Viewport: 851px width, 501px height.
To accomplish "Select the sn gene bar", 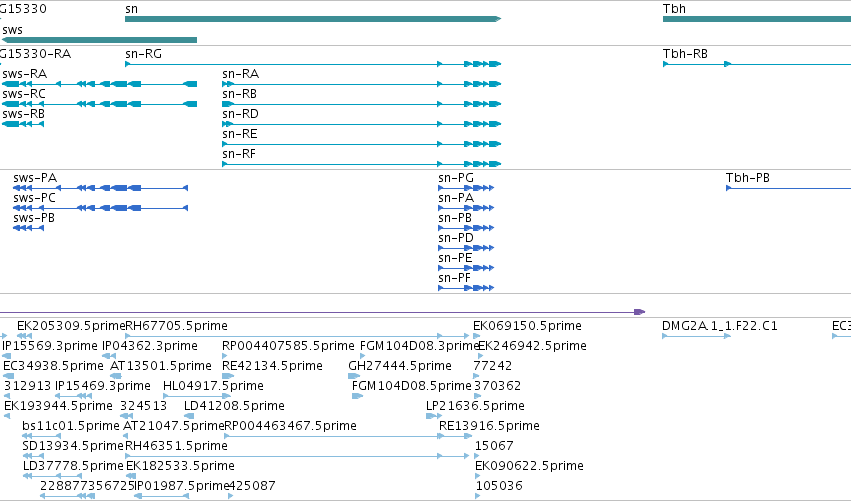I will [313, 19].
